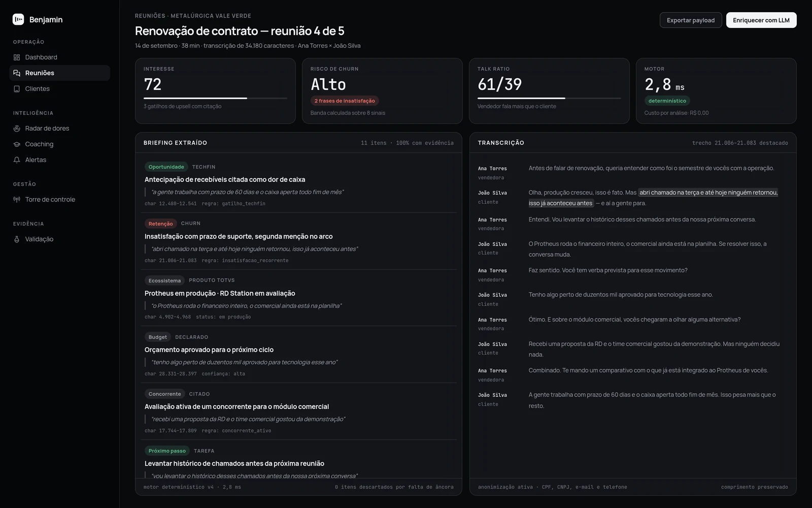Click 'regra: concorrente_ativo' text
This screenshot has width=812, height=508.
point(236,431)
